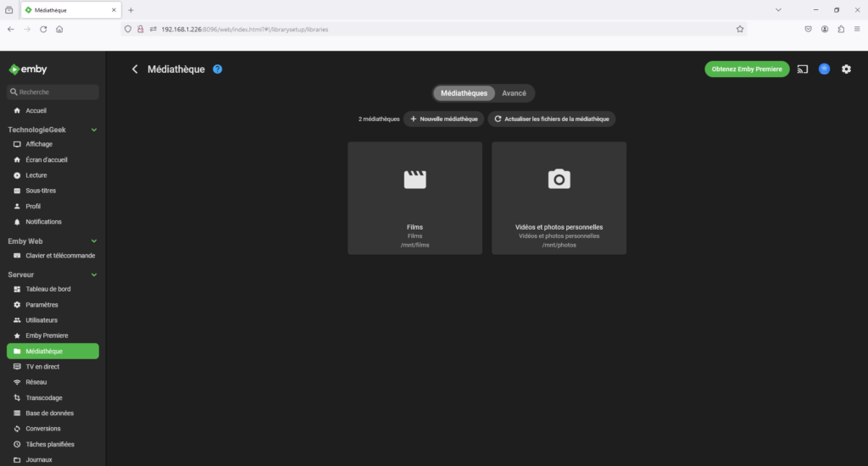This screenshot has width=868, height=466.
Task: Select the Médiathèques tab
Action: [x=464, y=93]
